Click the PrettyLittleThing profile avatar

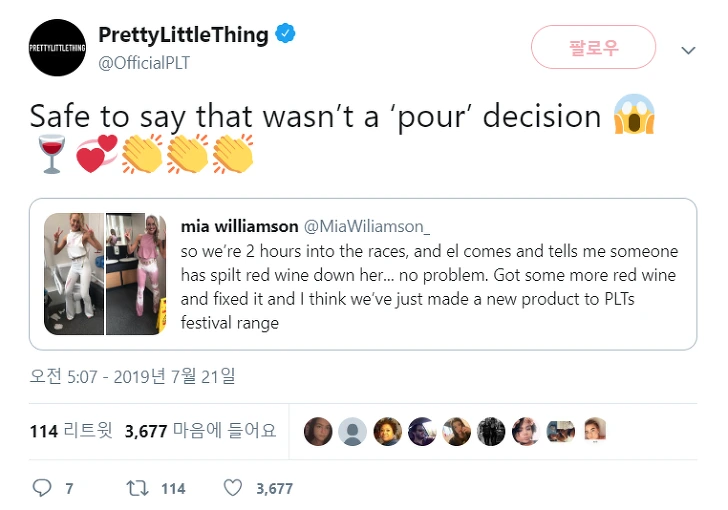pyautogui.click(x=58, y=47)
